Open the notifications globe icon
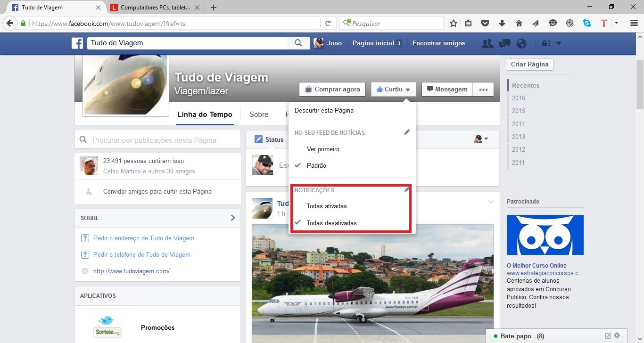644x343 pixels. (x=521, y=43)
